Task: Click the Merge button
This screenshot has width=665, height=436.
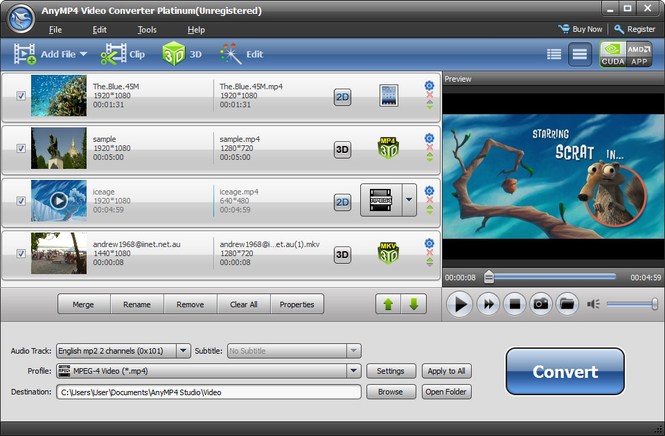Action: coord(83,304)
